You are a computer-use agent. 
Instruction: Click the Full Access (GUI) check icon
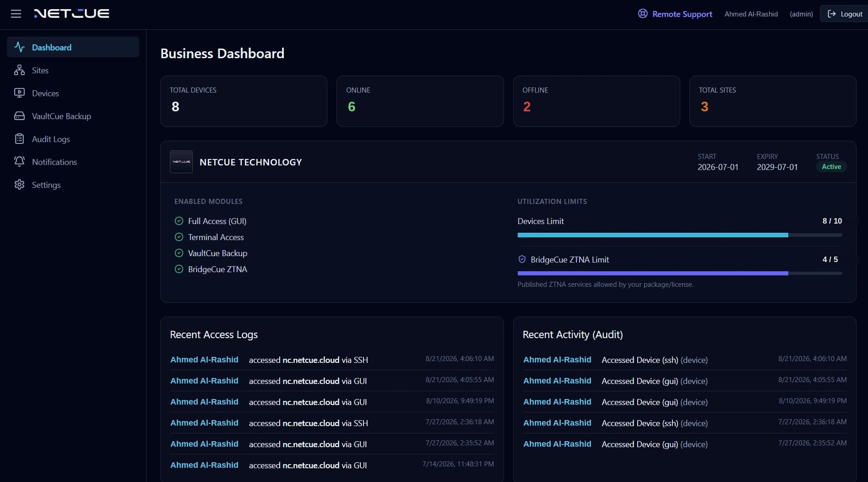pos(179,221)
